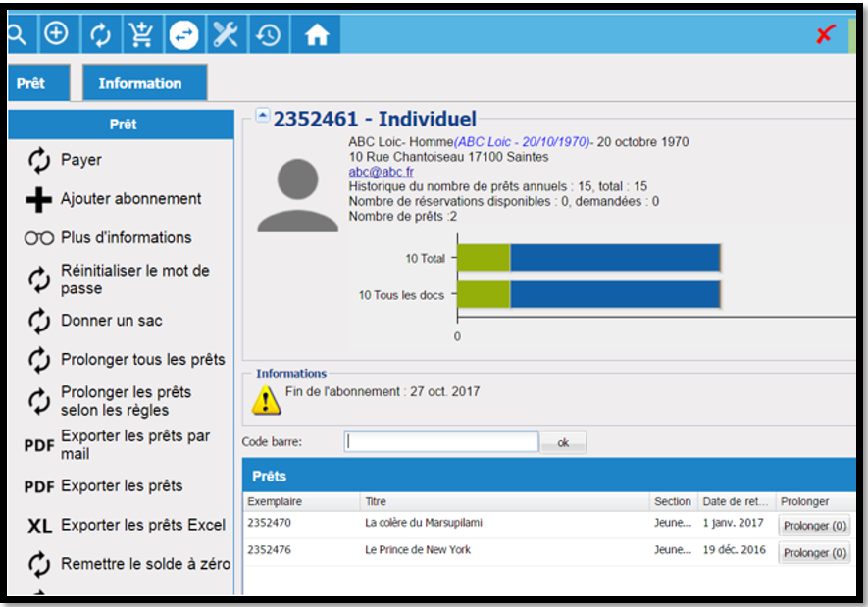The image size is (868, 607).
Task: Click exemplaire number 2352470
Action: pos(269,523)
